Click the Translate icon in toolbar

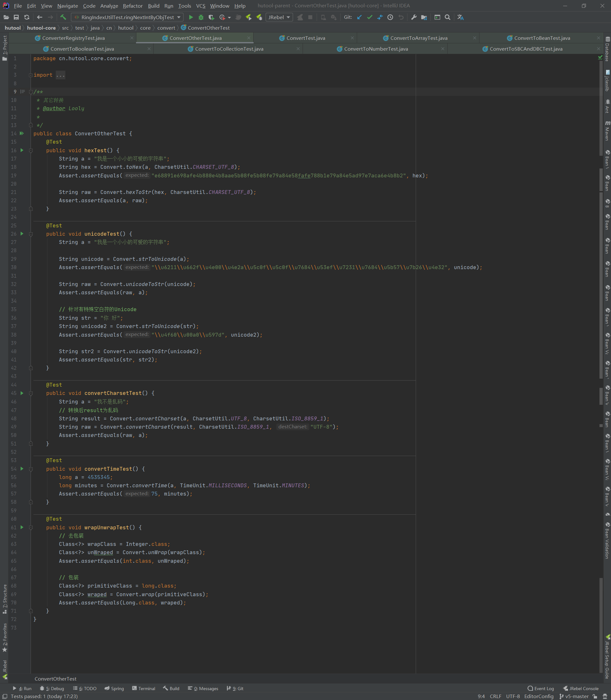(x=461, y=18)
